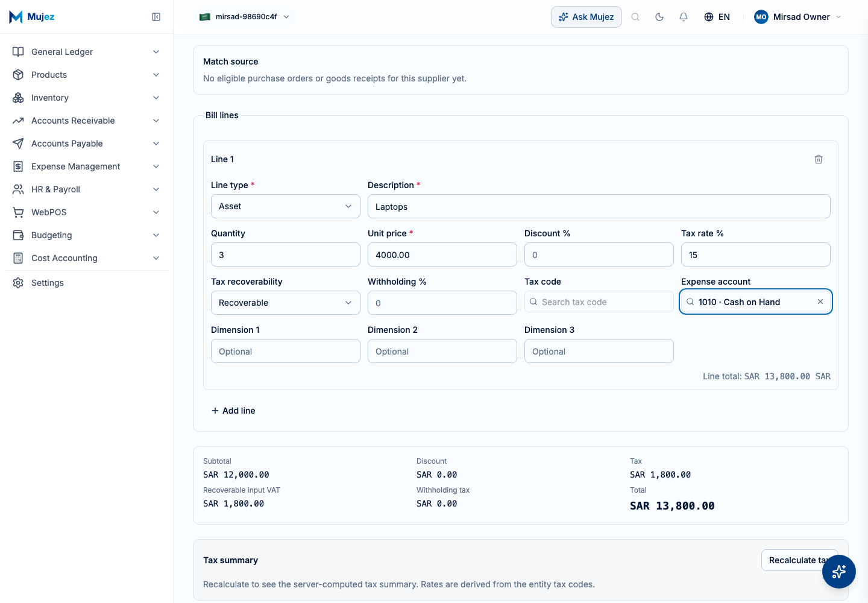Viewport: 868px width, 603px height.
Task: Click the Products box icon
Action: click(18, 75)
